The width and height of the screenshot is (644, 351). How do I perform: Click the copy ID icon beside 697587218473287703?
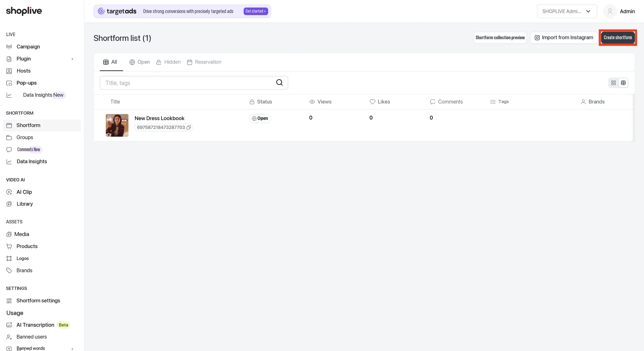189,127
